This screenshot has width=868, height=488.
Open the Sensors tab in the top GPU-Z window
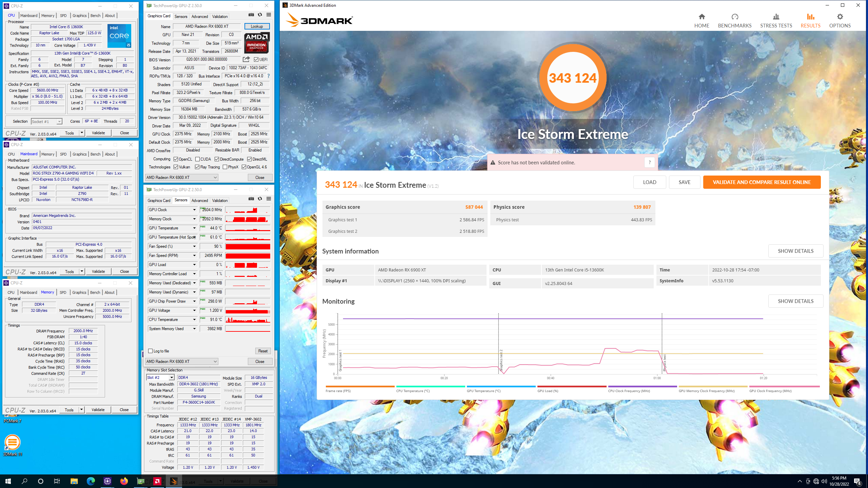(181, 17)
